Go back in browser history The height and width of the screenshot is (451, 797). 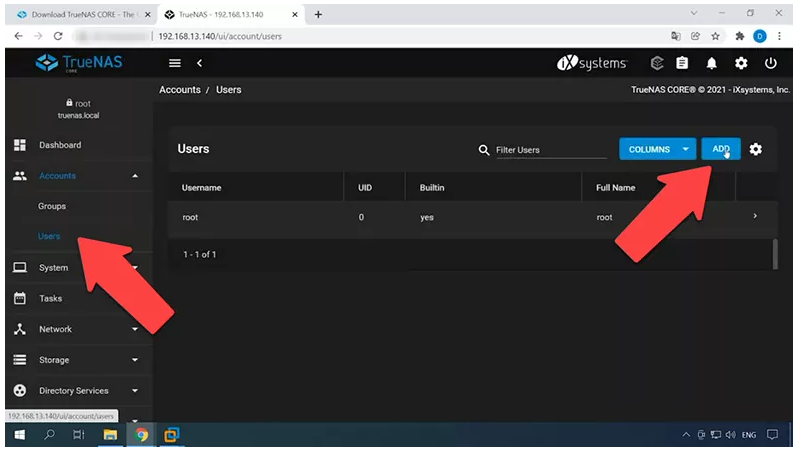click(x=18, y=36)
